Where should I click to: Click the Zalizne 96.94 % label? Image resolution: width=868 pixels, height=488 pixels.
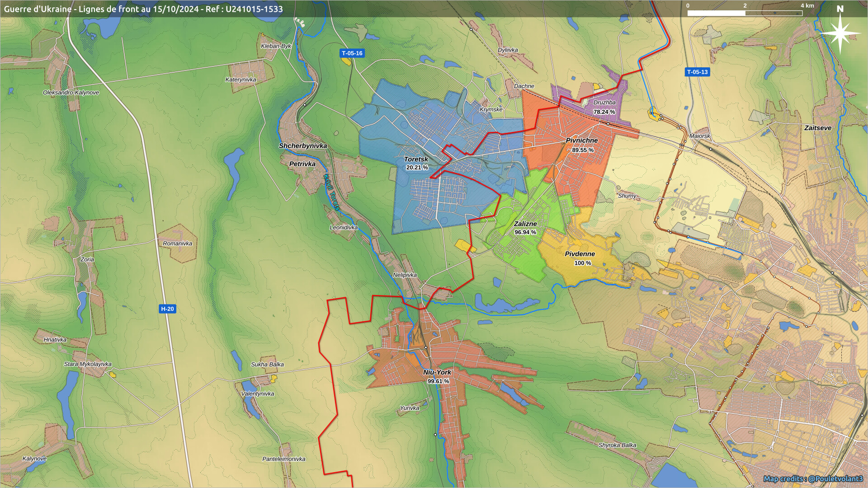525,228
